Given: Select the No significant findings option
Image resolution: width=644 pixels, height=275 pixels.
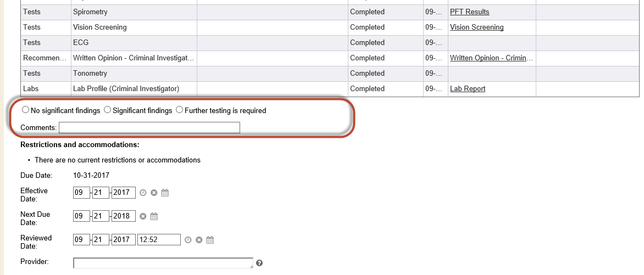Looking at the screenshot, I should (25, 110).
